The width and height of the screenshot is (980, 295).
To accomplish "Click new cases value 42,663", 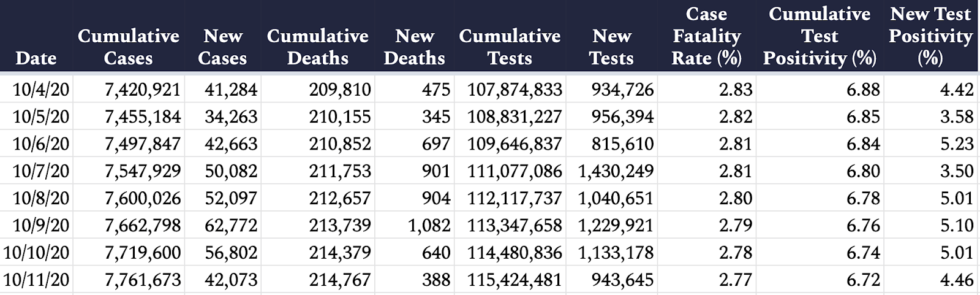I will (231, 144).
